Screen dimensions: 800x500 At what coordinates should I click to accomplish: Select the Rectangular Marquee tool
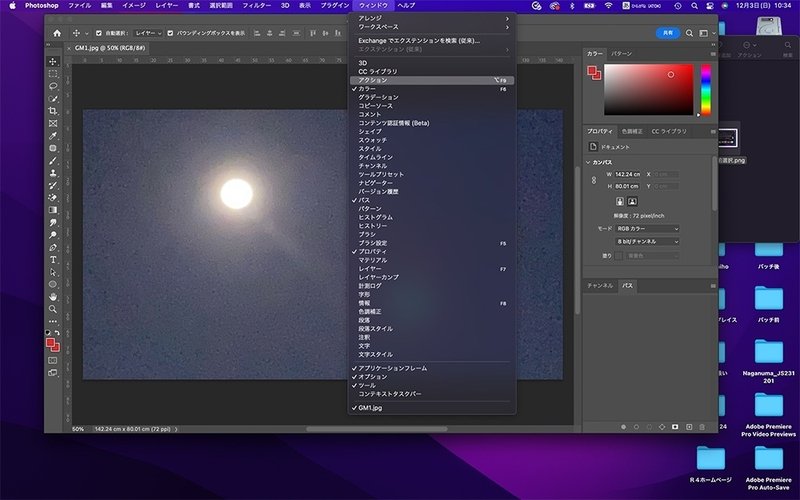pyautogui.click(x=53, y=74)
